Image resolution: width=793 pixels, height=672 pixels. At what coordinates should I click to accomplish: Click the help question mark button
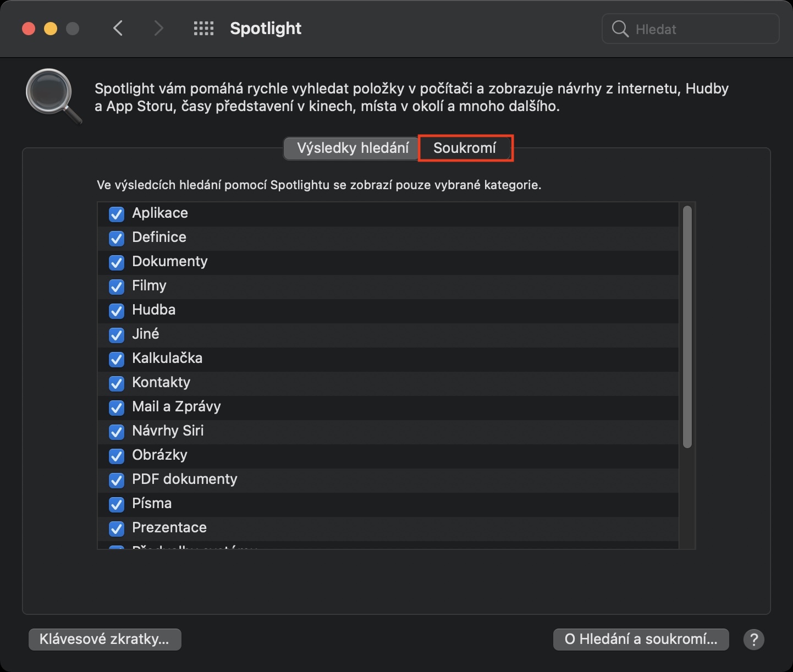tap(753, 640)
